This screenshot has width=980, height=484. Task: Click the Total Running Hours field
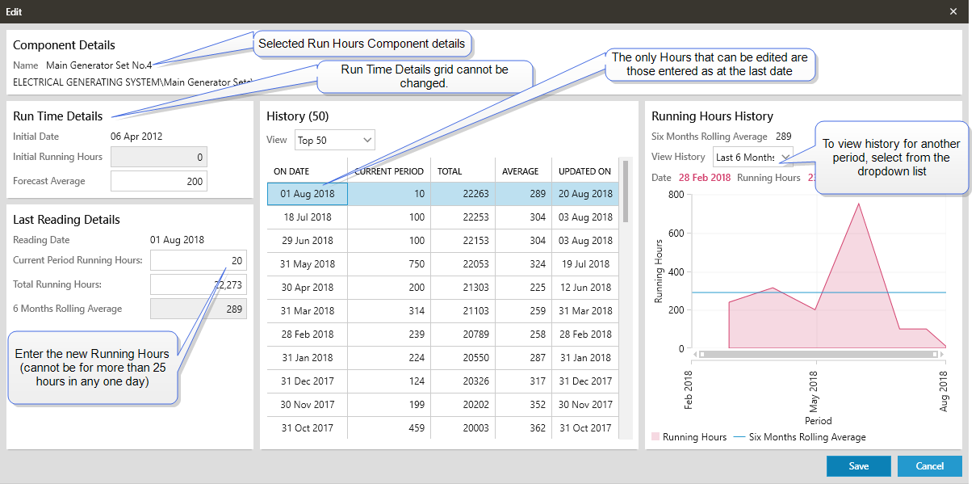(198, 284)
